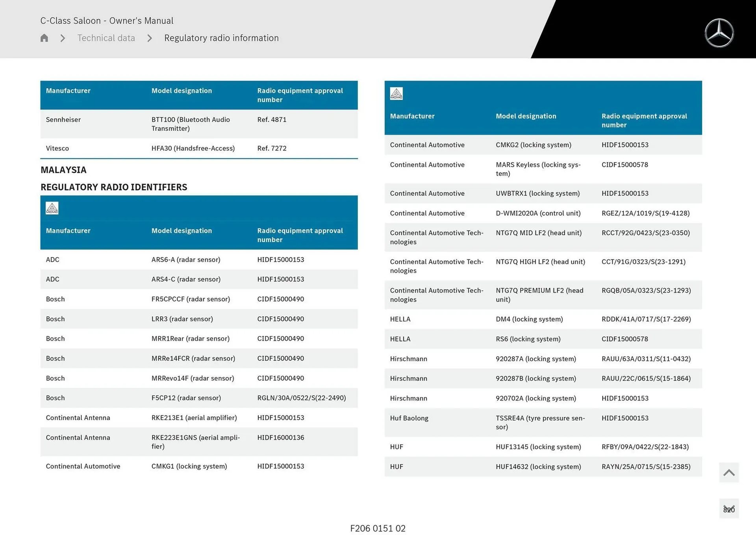Screen dimensions: 756x535
Task: Select Regulatory radio information breadcrumb item
Action: pos(221,38)
